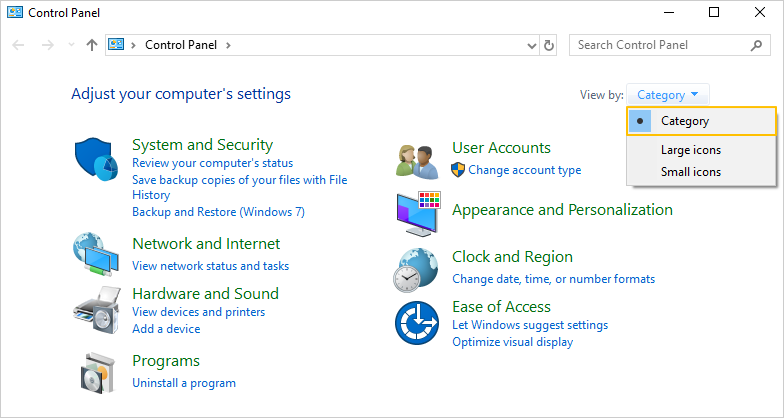
Task: Select the Category view option
Action: pos(684,121)
